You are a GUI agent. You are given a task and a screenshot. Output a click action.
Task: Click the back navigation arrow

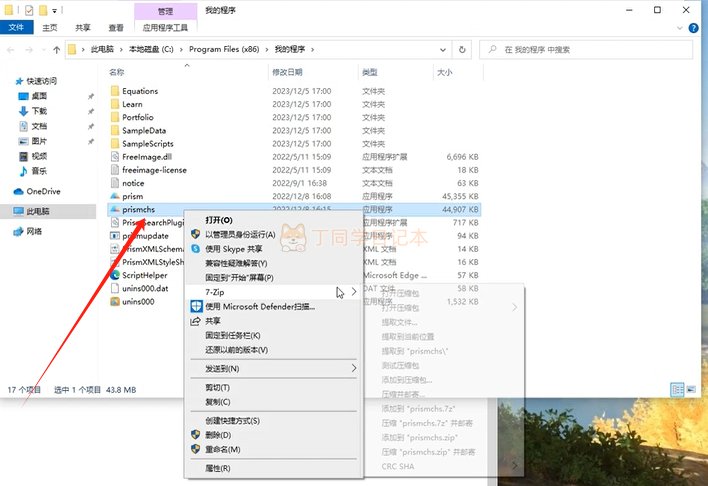coord(10,50)
